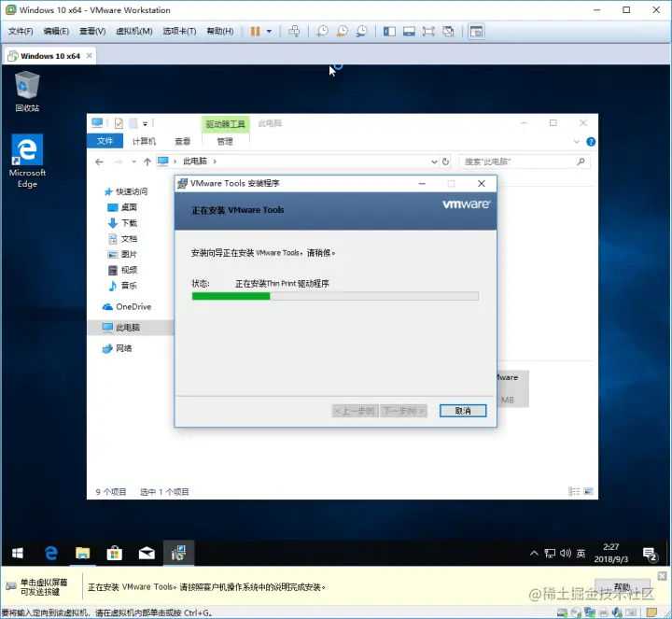Image resolution: width=672 pixels, height=619 pixels.
Task: Click the take snapshot clock icon
Action: [x=322, y=32]
